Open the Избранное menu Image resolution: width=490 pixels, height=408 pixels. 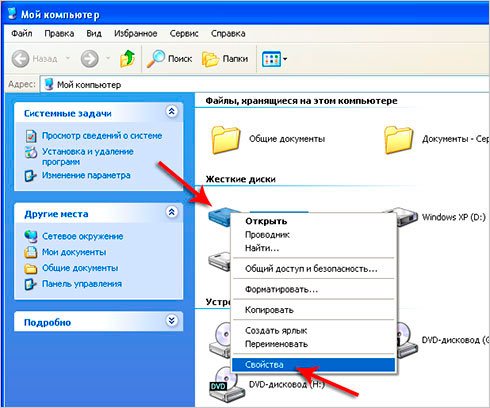point(135,33)
